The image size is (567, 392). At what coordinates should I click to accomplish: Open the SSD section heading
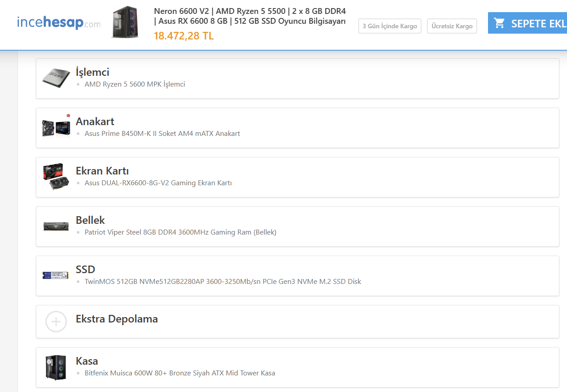[x=85, y=270]
